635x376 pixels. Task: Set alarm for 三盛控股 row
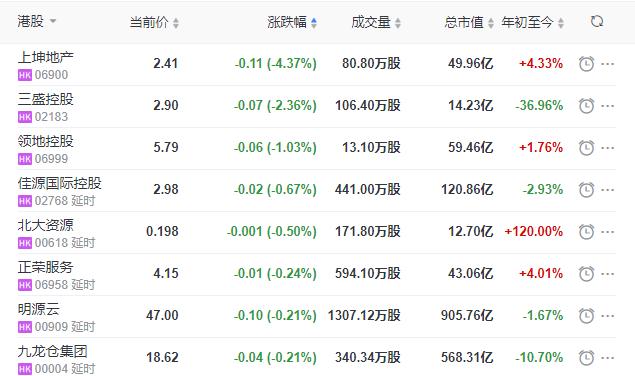(x=586, y=106)
